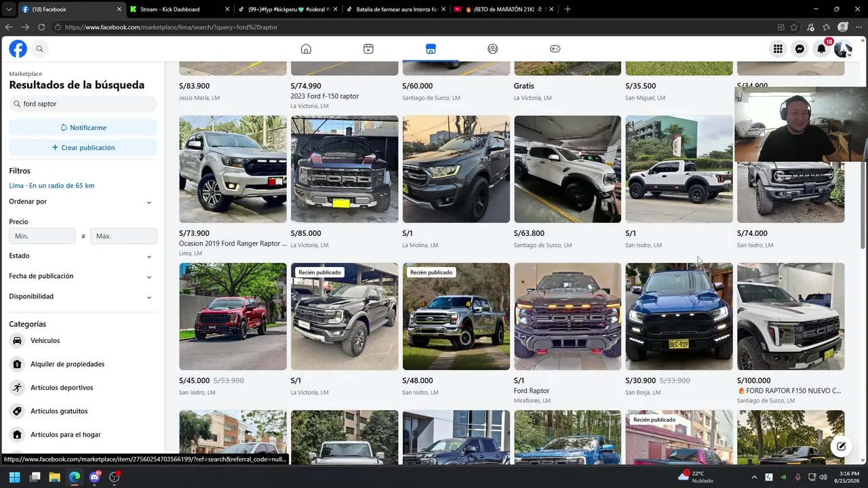Open File Explorer from the taskbar
This screenshot has width=868, height=488.
55,477
